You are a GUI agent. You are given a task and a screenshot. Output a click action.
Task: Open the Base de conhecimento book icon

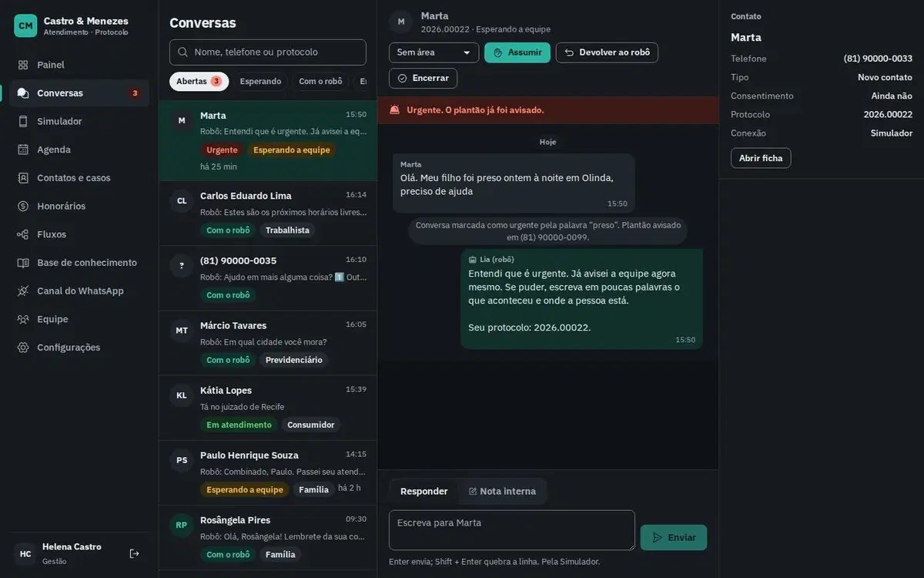tap(23, 263)
